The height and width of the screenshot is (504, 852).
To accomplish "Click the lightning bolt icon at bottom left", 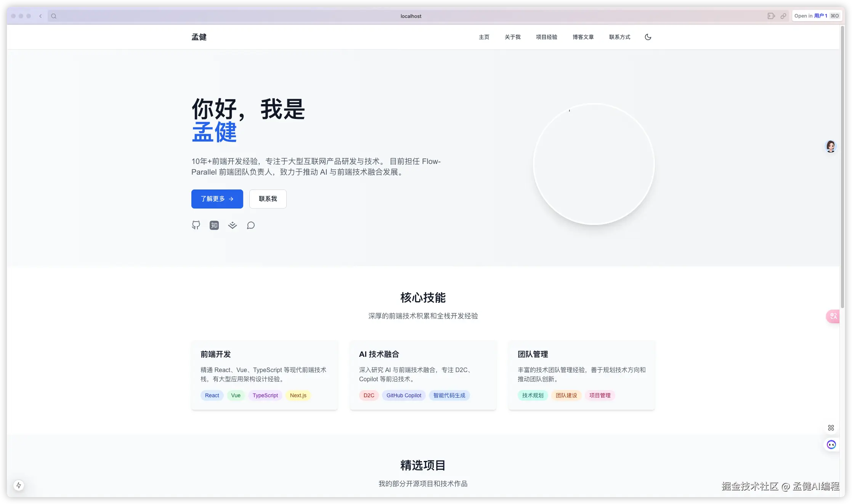I will (19, 485).
